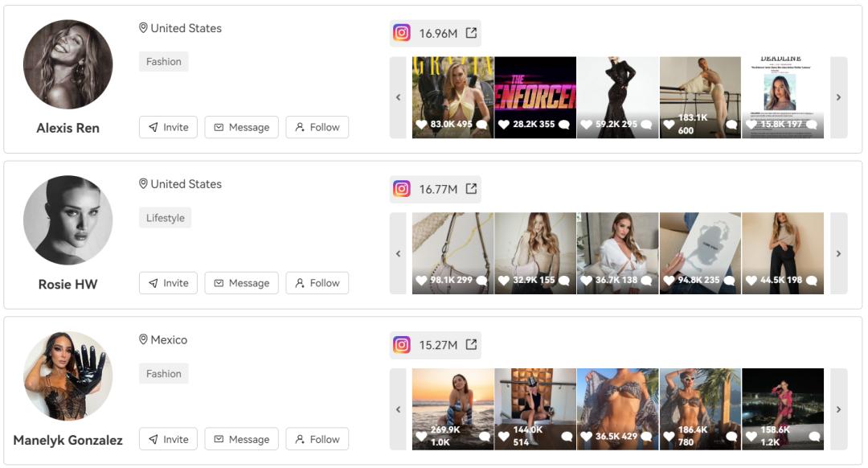The image size is (868, 468).
Task: Open bikini post with 36.5K likes
Action: coord(618,409)
